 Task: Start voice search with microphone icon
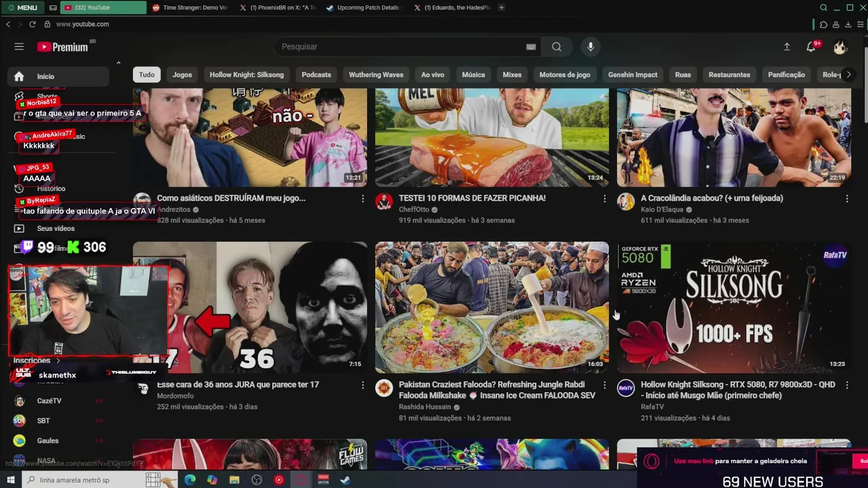(x=591, y=47)
